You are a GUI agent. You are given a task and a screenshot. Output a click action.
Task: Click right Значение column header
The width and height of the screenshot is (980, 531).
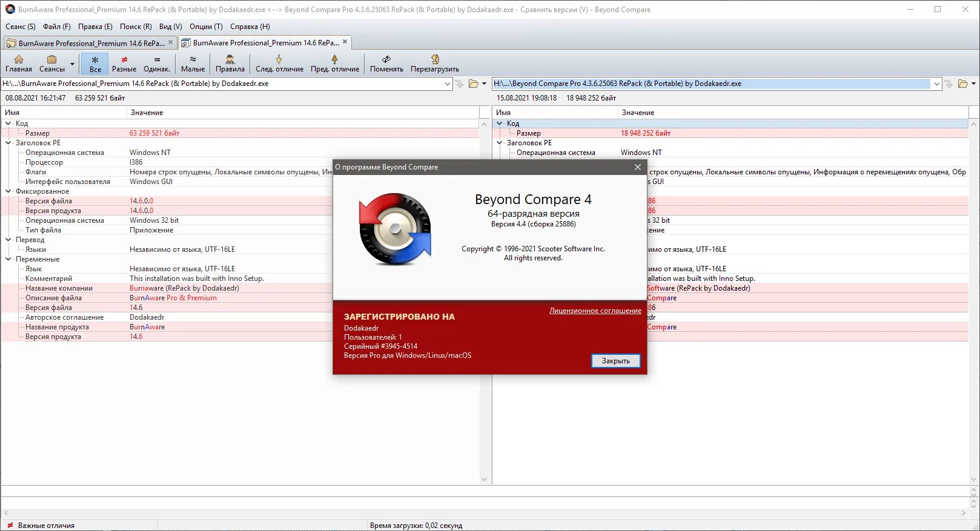coord(793,113)
